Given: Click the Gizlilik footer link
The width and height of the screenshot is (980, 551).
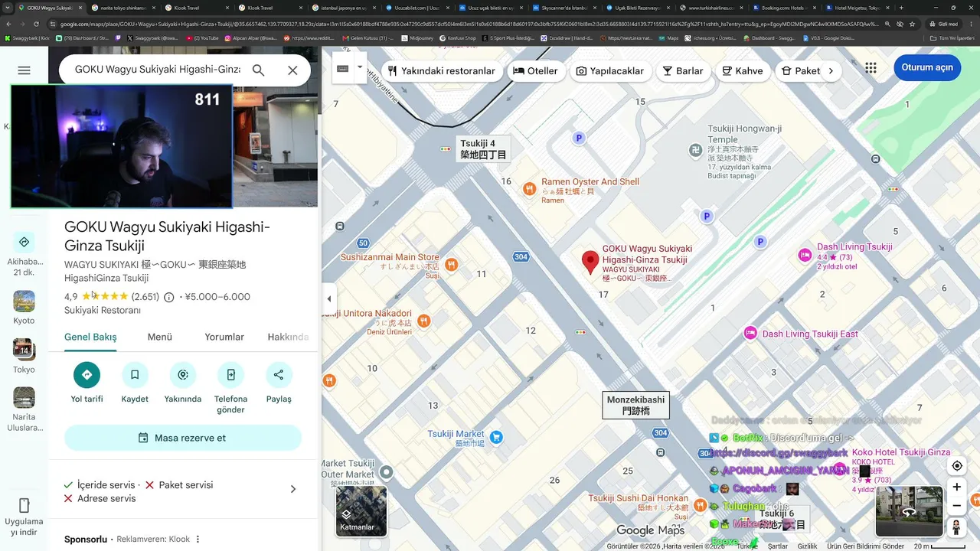Looking at the screenshot, I should [807, 546].
